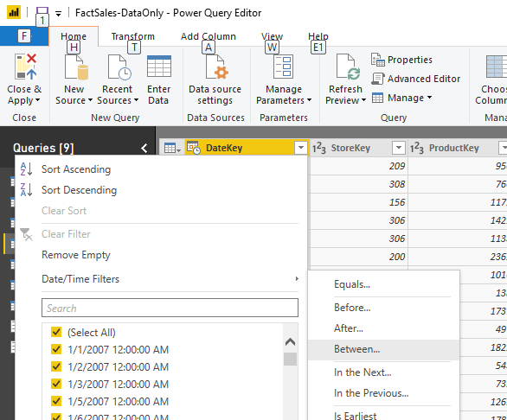Expand Close & Apply dropdown arrow

click(x=37, y=100)
